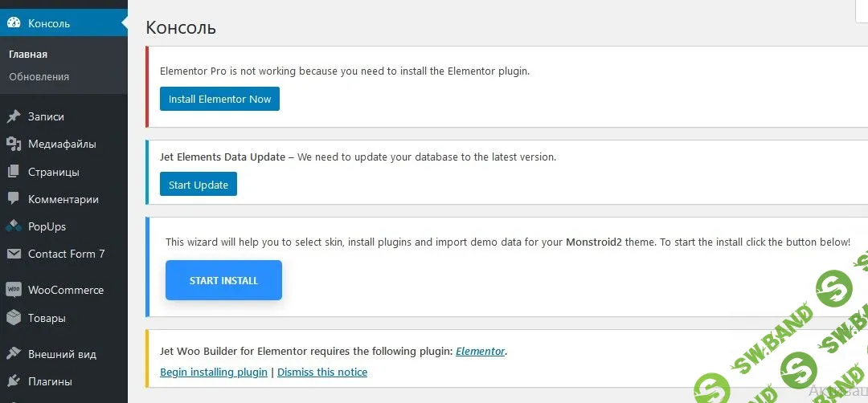Click the Медиафайлы media icon
The image size is (868, 403).
click(14, 145)
